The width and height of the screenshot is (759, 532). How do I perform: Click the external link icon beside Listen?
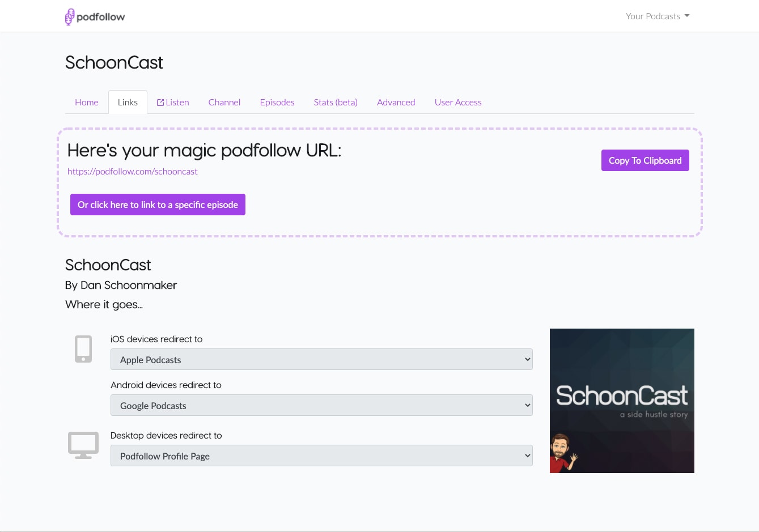[x=160, y=103]
